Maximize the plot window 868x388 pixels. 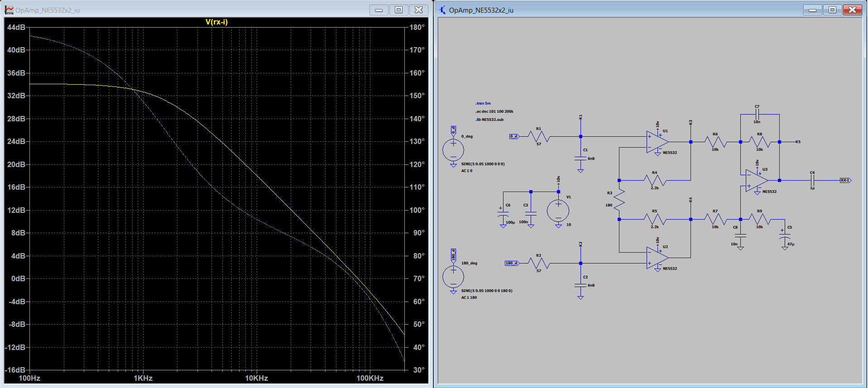click(398, 10)
